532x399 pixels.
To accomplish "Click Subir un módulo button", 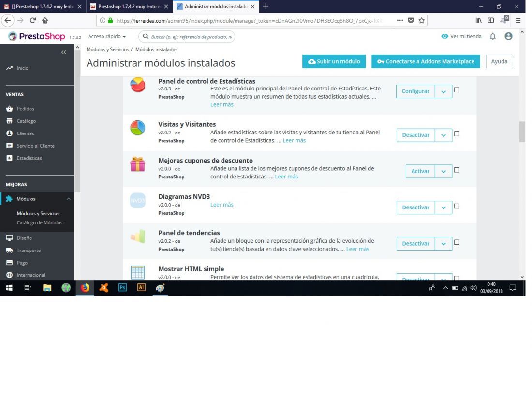I will point(334,61).
